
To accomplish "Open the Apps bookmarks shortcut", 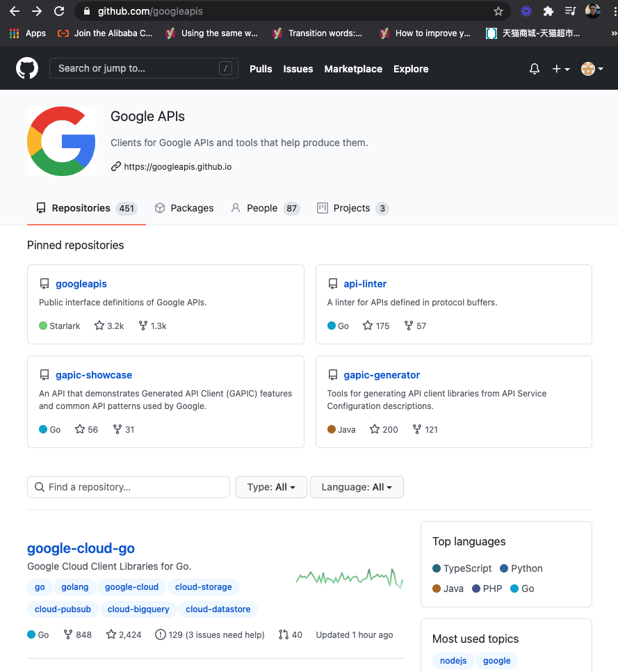I will 27,33.
